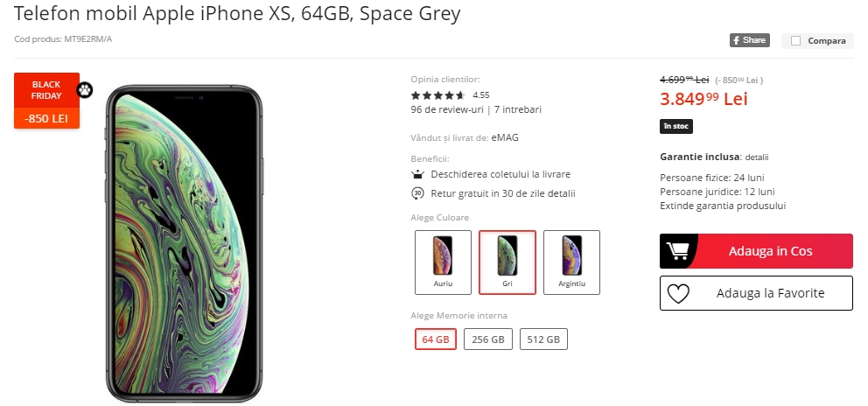Open Extinde garantia produsului link
Image resolution: width=868 pixels, height=406 pixels.
tap(723, 206)
